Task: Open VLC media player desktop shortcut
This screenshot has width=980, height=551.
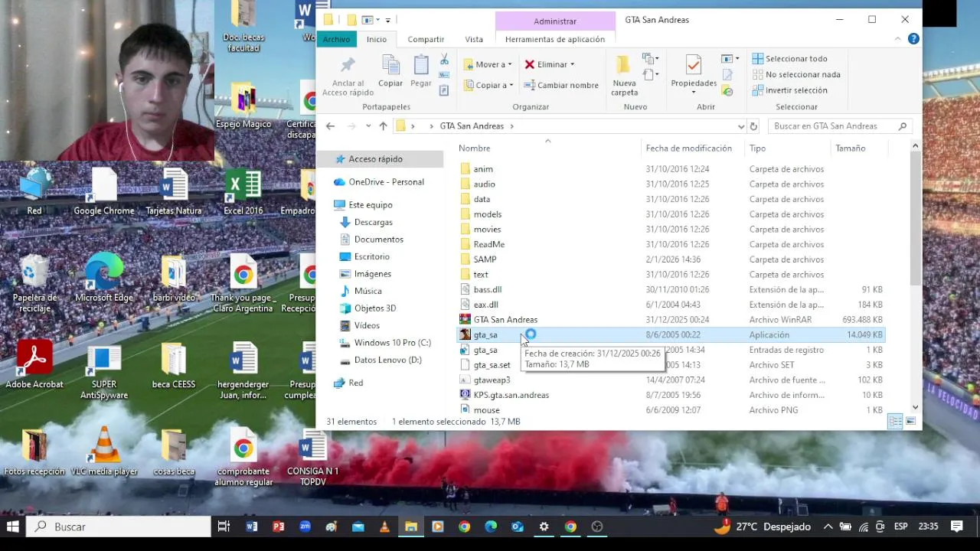Action: pos(103,452)
